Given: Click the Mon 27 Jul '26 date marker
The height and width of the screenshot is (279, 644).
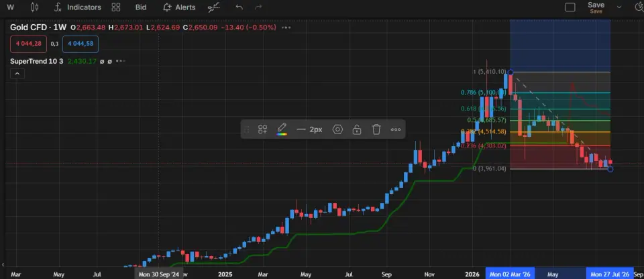Looking at the screenshot, I should click(610, 274).
